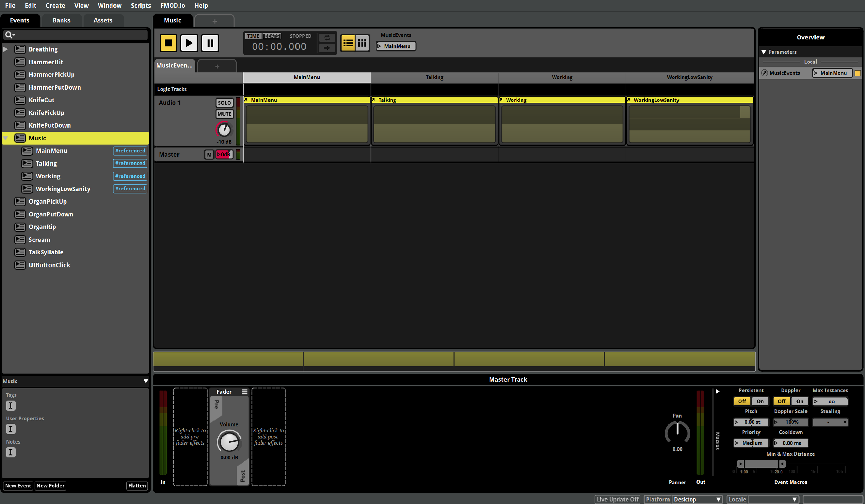The width and height of the screenshot is (865, 504).
Task: Solo the Audio 1 track
Action: pos(224,103)
